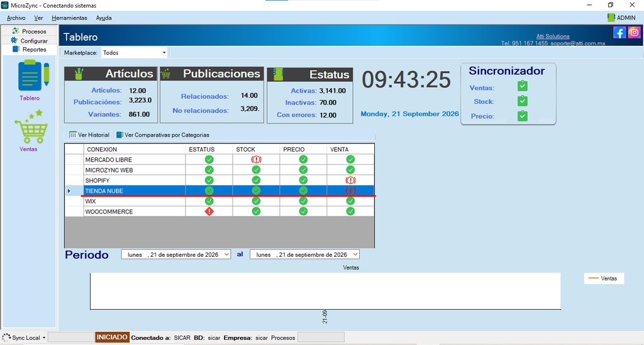Open the Ventas shopping cart icon
Viewport: 644px width, 345px height.
click(x=31, y=127)
